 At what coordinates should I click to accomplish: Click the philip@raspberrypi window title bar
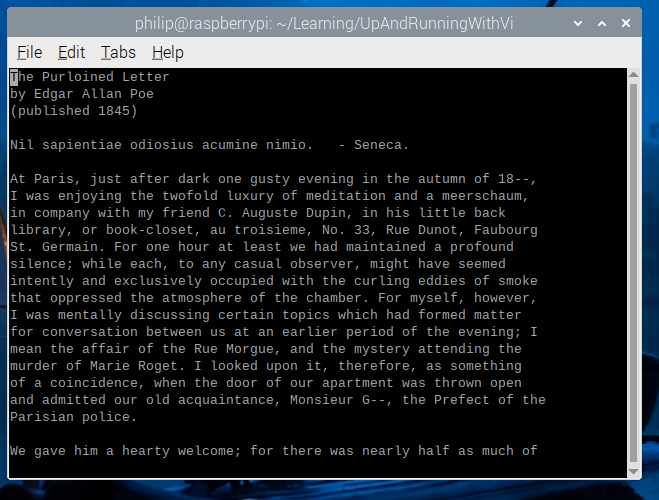(x=324, y=23)
